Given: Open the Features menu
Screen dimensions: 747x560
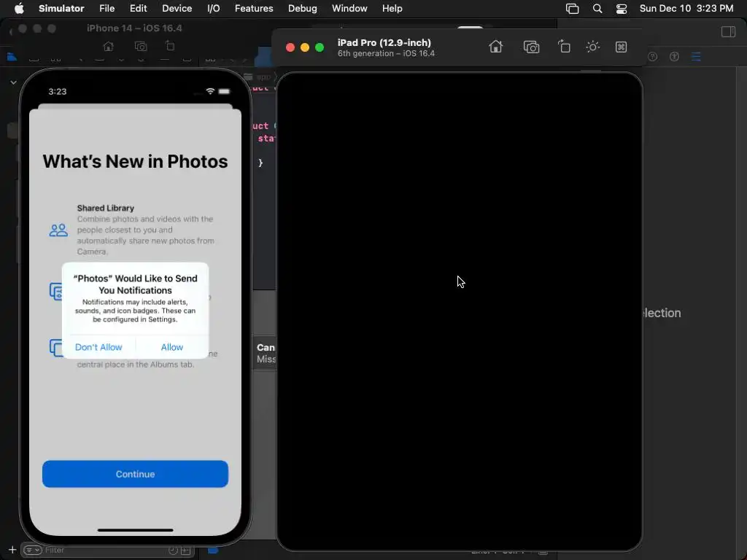Looking at the screenshot, I should pyautogui.click(x=254, y=9).
